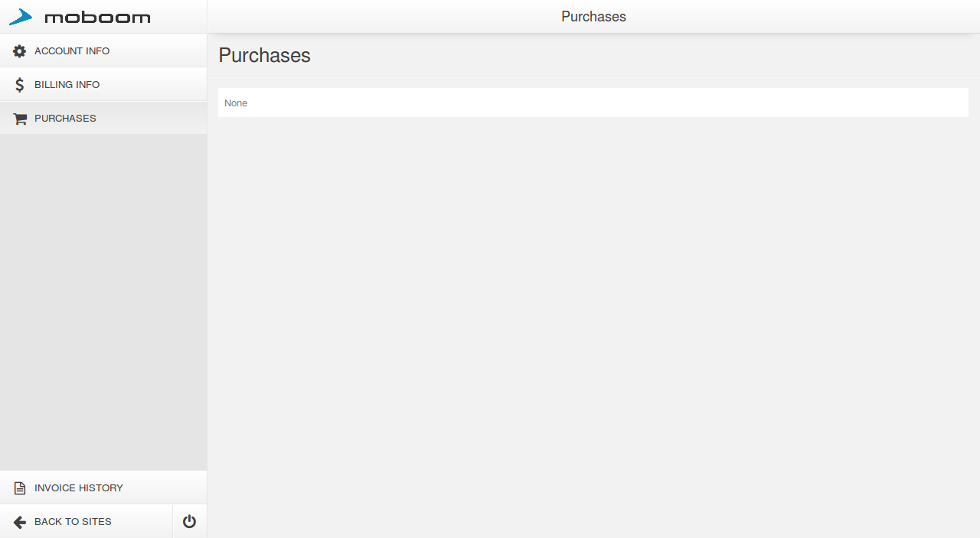Click the Account Info gear icon

coord(20,51)
